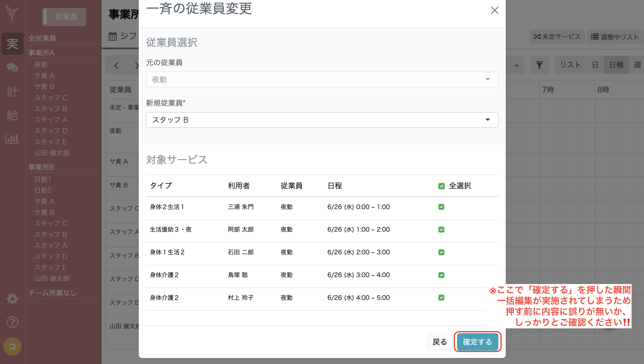Uncheck the 村上 玲子 service row

pyautogui.click(x=442, y=298)
